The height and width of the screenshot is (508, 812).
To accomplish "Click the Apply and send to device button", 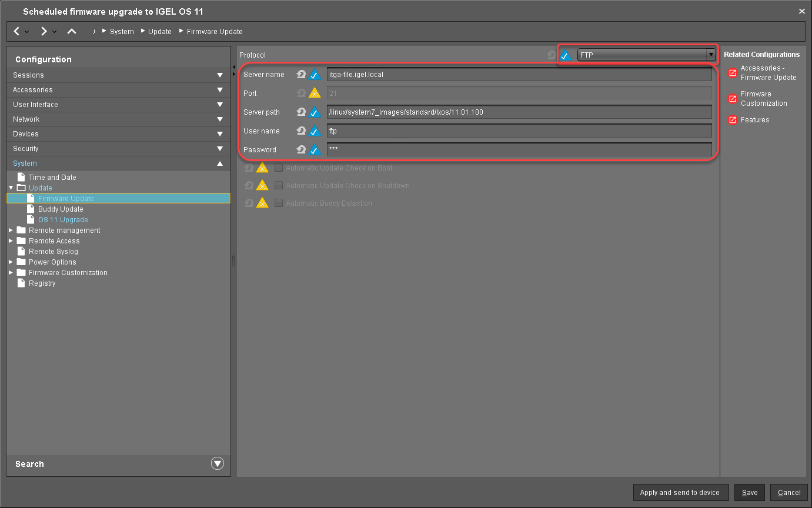I will 680,493.
